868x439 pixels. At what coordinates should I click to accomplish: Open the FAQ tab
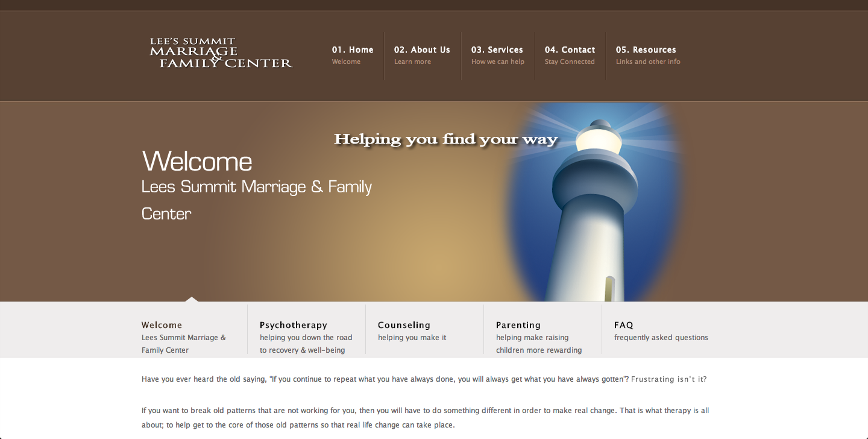pyautogui.click(x=661, y=330)
